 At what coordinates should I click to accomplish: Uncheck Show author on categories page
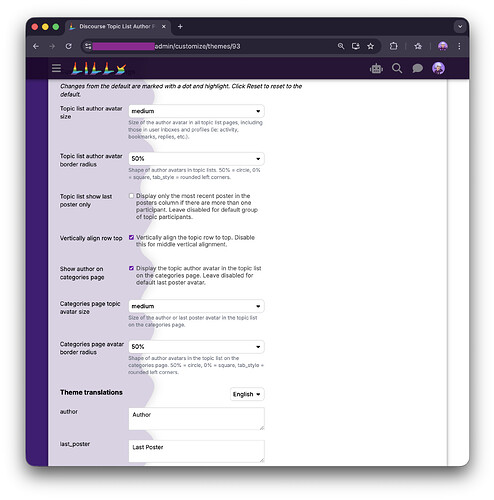pos(131,268)
